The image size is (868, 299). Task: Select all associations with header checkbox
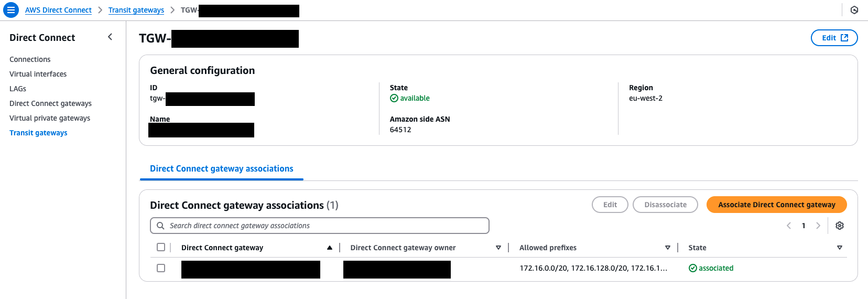(161, 247)
